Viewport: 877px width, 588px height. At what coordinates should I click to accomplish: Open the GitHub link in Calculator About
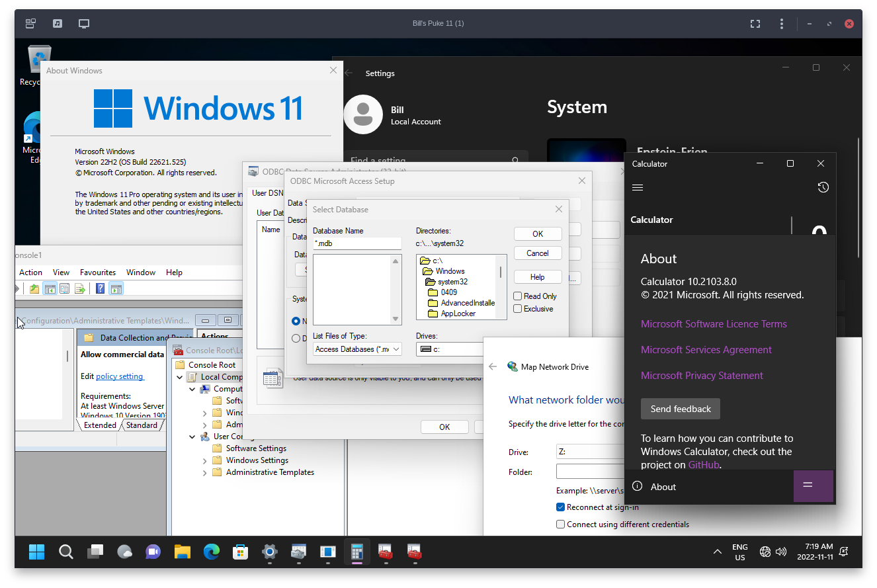[x=704, y=465]
